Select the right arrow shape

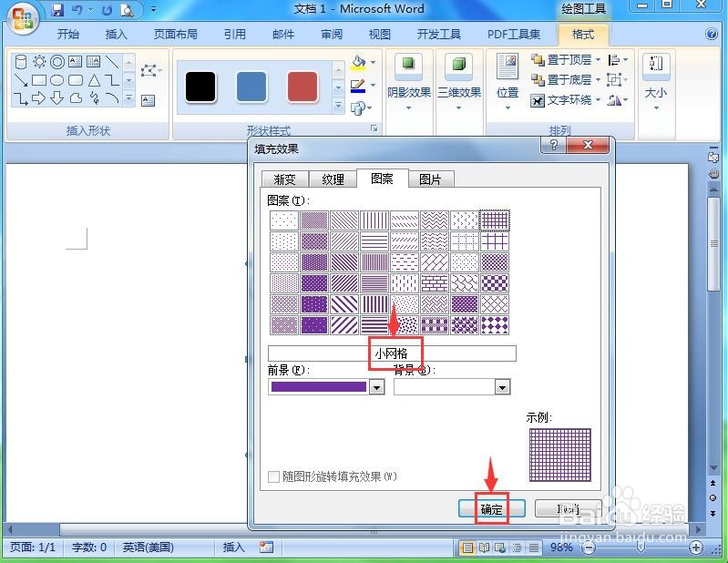point(39,98)
